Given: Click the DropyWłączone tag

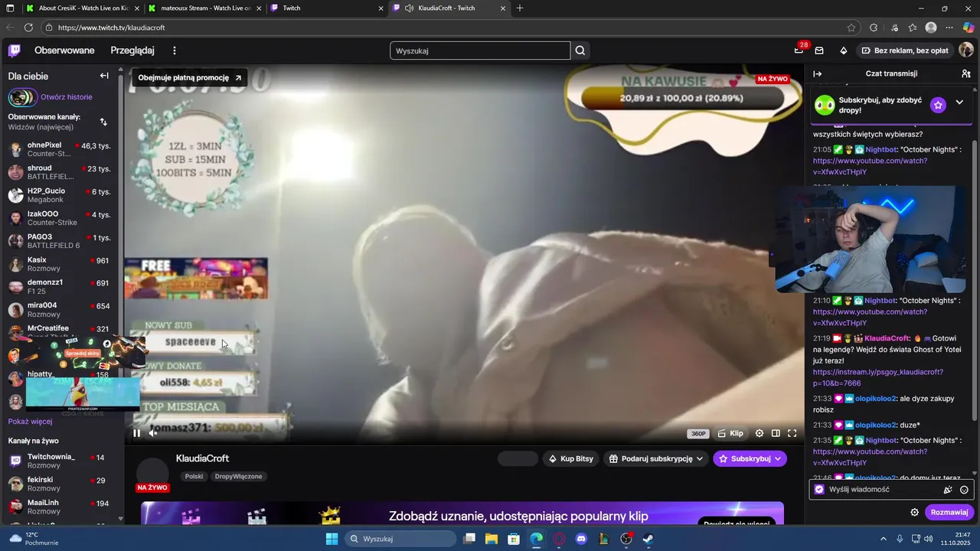Looking at the screenshot, I should coord(238,476).
